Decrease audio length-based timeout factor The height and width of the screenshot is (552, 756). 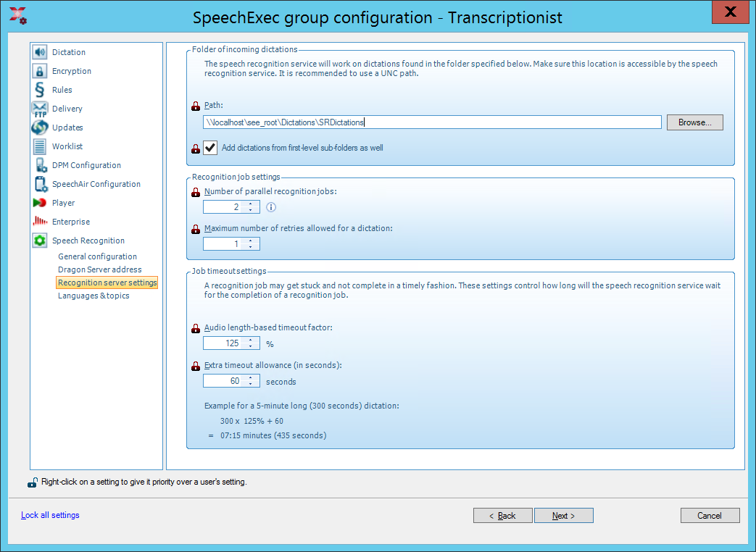tap(250, 346)
